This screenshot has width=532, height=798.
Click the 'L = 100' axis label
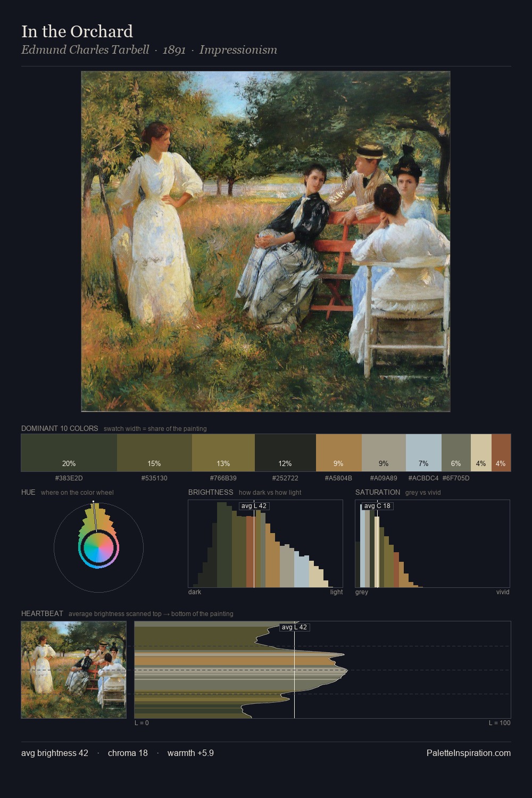(x=500, y=723)
